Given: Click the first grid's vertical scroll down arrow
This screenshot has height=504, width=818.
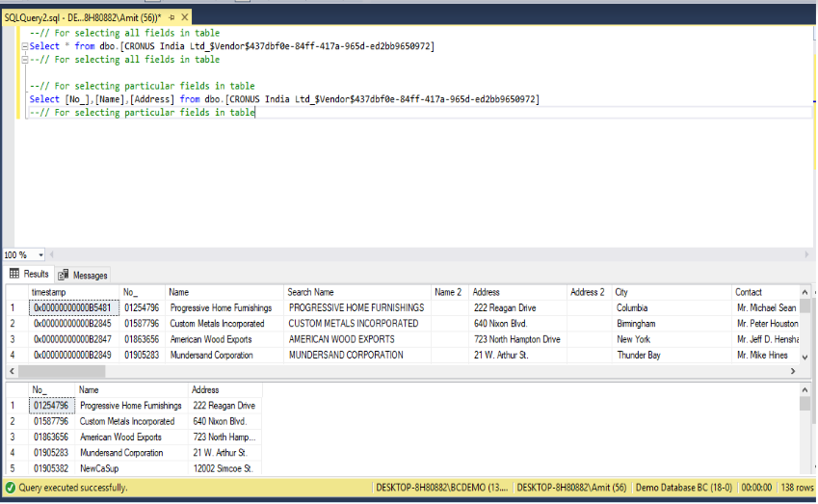Looking at the screenshot, I should [805, 358].
